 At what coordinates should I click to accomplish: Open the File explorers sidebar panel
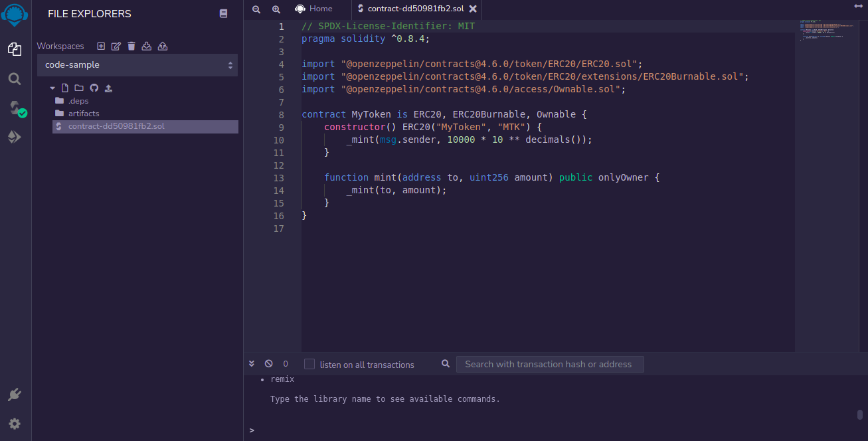click(15, 48)
